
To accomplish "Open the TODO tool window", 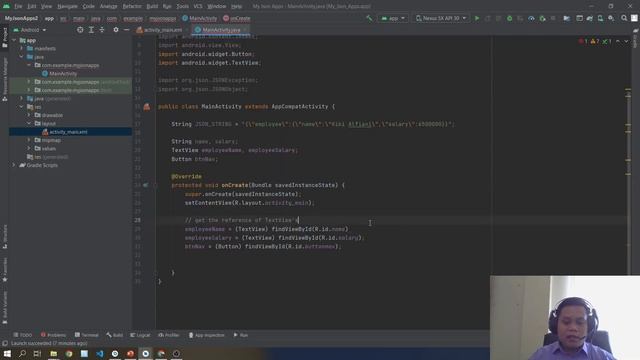I will coord(22,335).
